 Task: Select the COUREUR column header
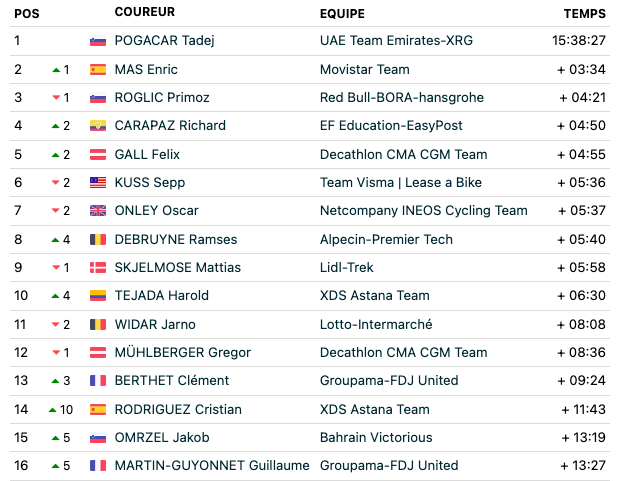coord(145,12)
